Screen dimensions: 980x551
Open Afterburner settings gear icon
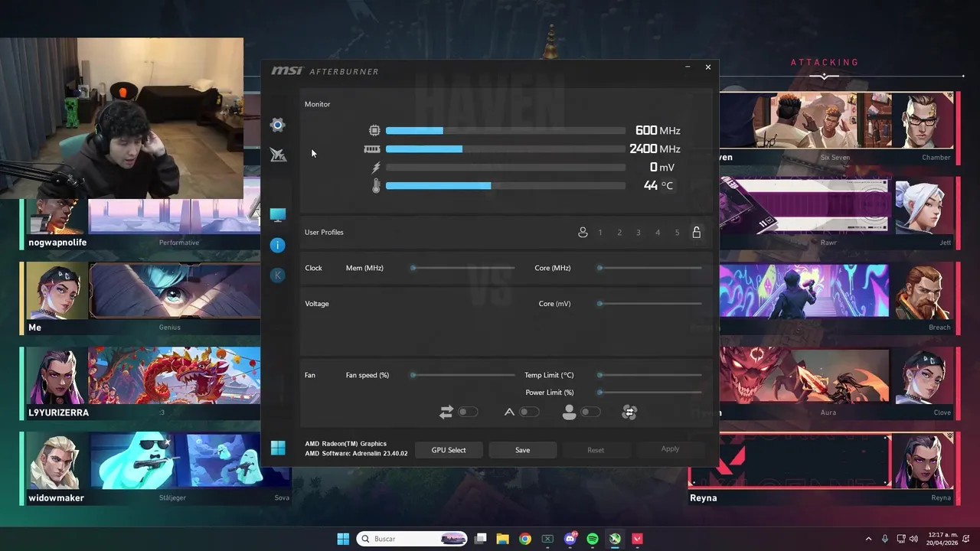[x=278, y=125]
